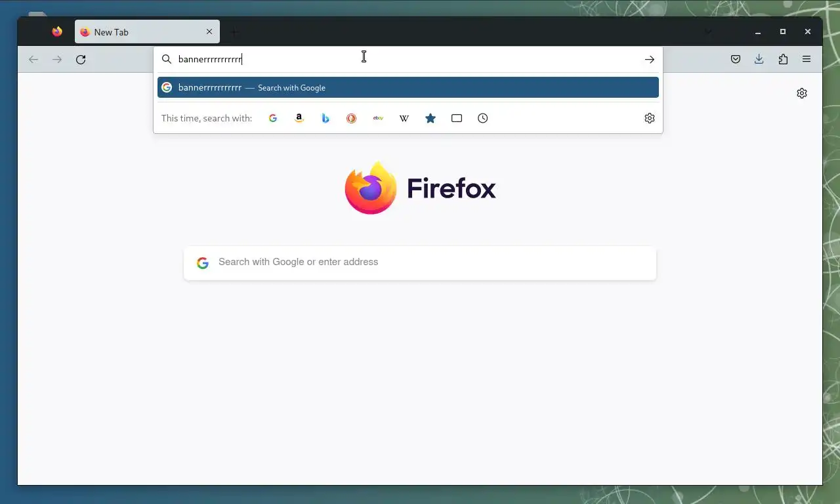
Task: Search this time with Wikipedia icon
Action: pyautogui.click(x=404, y=118)
